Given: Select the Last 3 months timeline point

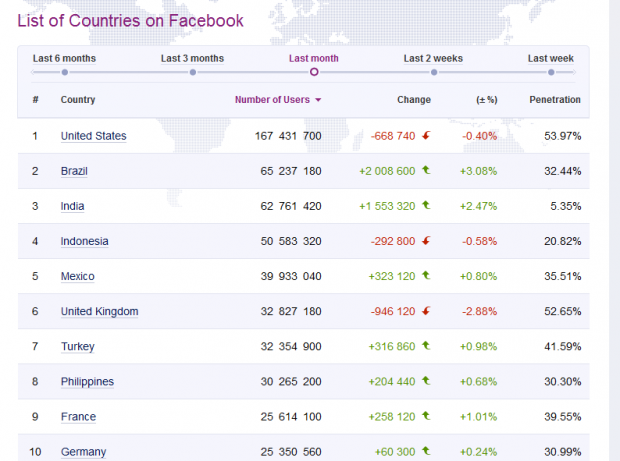Looking at the screenshot, I should point(192,72).
